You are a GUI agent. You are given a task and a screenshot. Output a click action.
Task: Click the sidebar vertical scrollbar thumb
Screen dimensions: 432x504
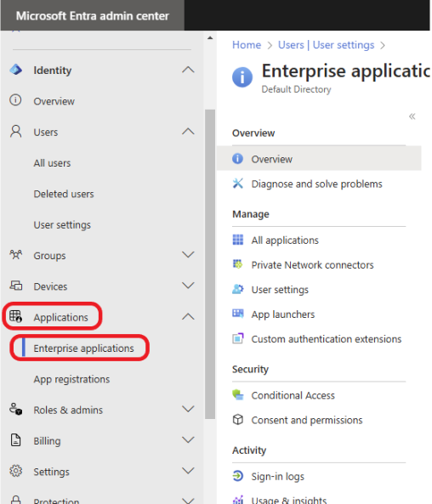click(x=210, y=264)
